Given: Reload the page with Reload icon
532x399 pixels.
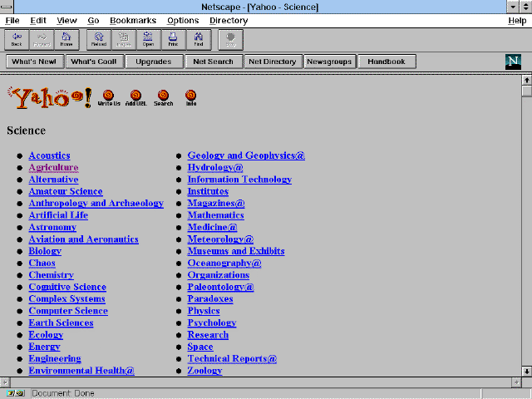Looking at the screenshot, I should pyautogui.click(x=99, y=40).
